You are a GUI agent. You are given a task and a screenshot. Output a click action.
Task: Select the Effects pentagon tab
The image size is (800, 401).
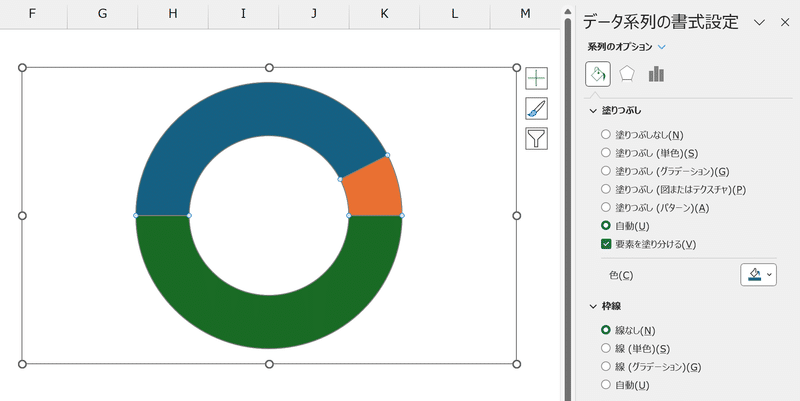pos(627,74)
